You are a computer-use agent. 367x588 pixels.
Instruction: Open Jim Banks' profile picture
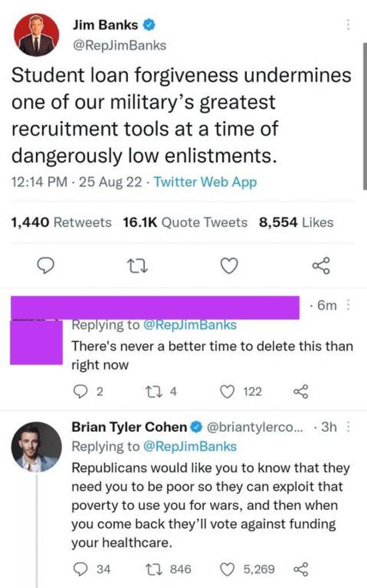[36, 35]
